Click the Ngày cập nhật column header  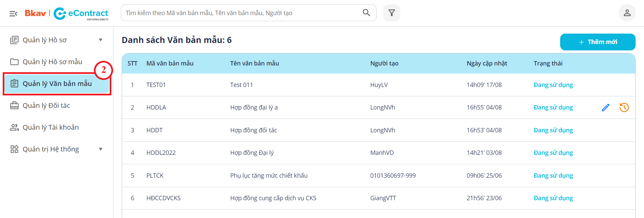(487, 63)
